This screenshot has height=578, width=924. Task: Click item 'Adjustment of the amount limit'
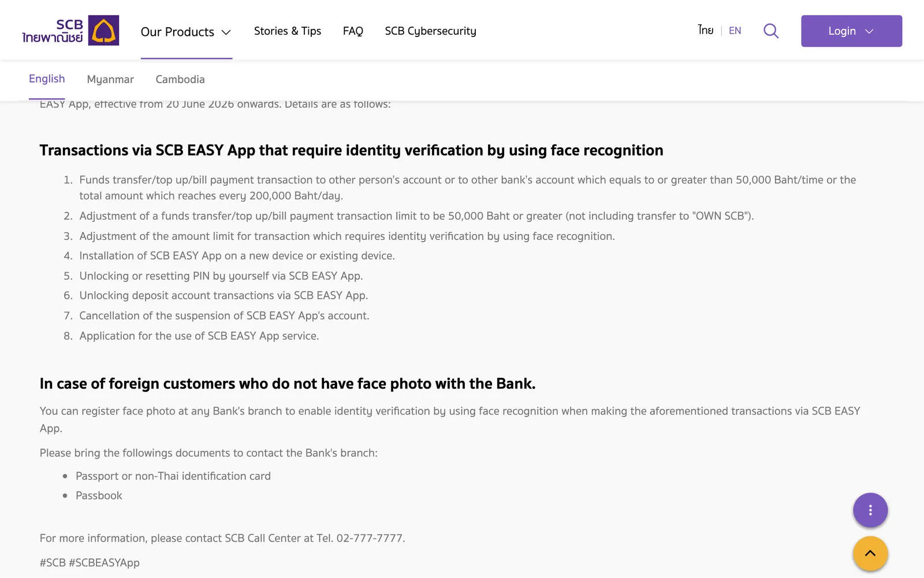[347, 236]
